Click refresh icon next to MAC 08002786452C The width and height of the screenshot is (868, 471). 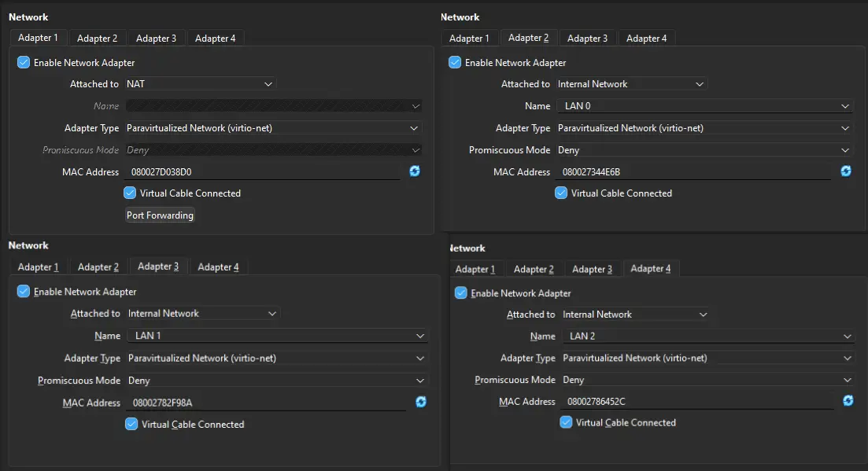pos(848,401)
